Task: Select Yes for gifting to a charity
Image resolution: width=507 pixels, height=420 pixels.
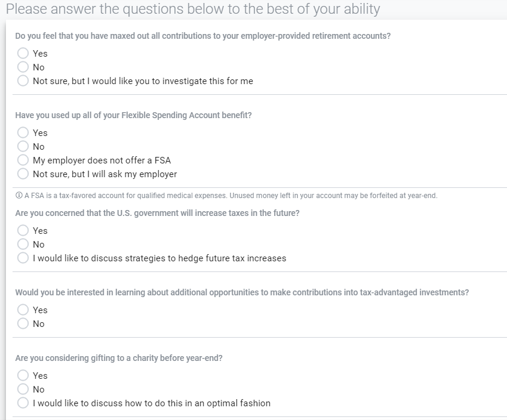Action: pos(23,375)
